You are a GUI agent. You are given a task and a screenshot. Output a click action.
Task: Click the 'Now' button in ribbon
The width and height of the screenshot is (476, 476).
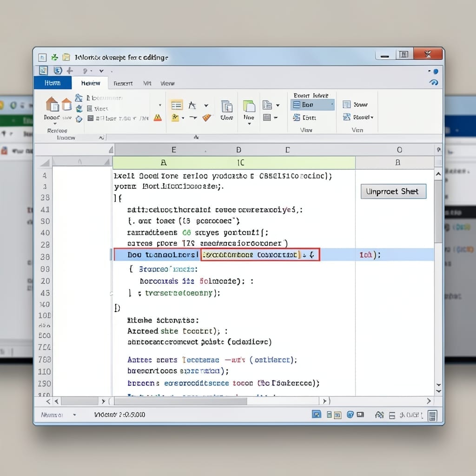(355, 105)
